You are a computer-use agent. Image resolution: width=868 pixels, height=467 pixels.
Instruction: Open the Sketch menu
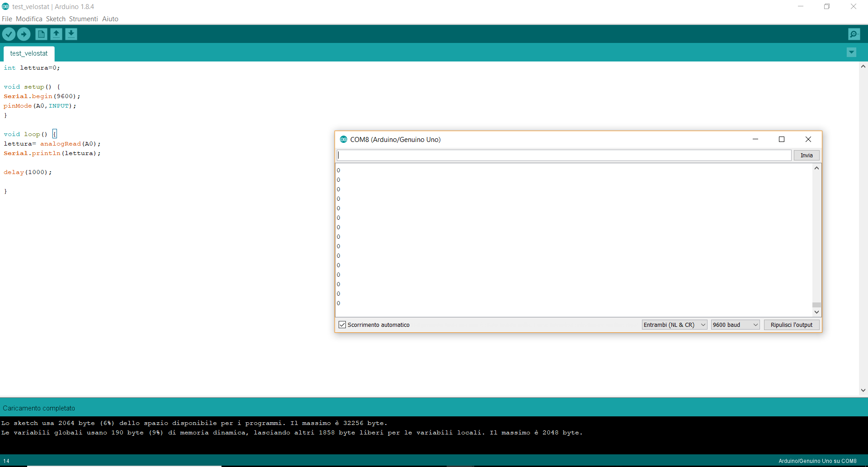(56, 19)
